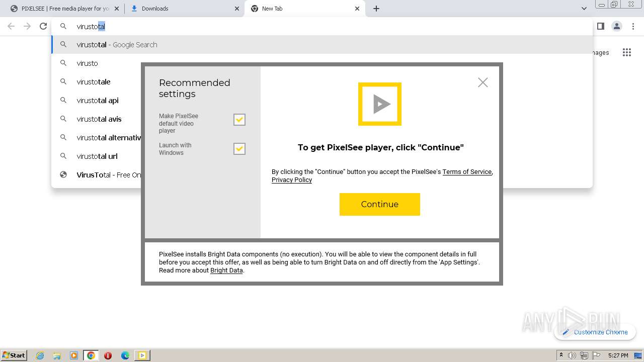Toggle the Chrome side panel icon
The image size is (644, 362).
[601, 26]
